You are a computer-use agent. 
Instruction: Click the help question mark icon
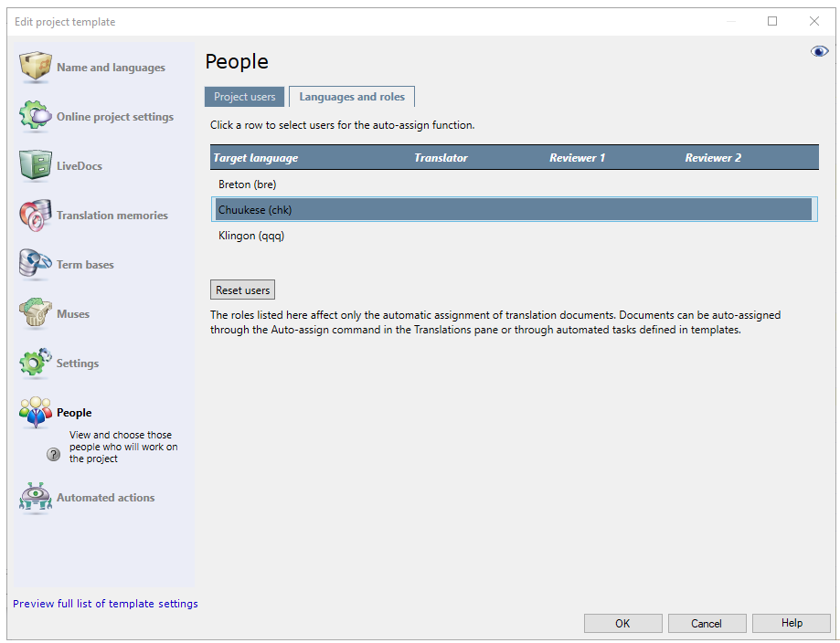click(x=53, y=454)
